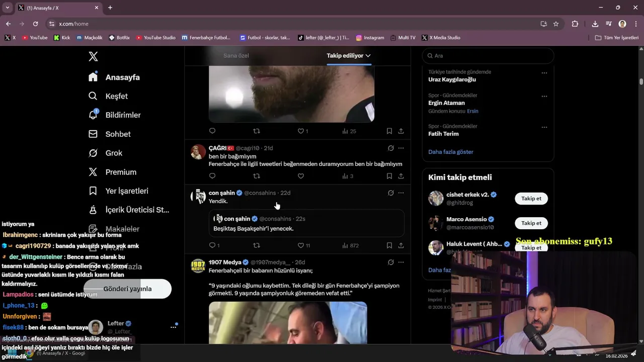The height and width of the screenshot is (362, 644).
Task: Bookmark this page with the star icon
Action: click(556, 24)
